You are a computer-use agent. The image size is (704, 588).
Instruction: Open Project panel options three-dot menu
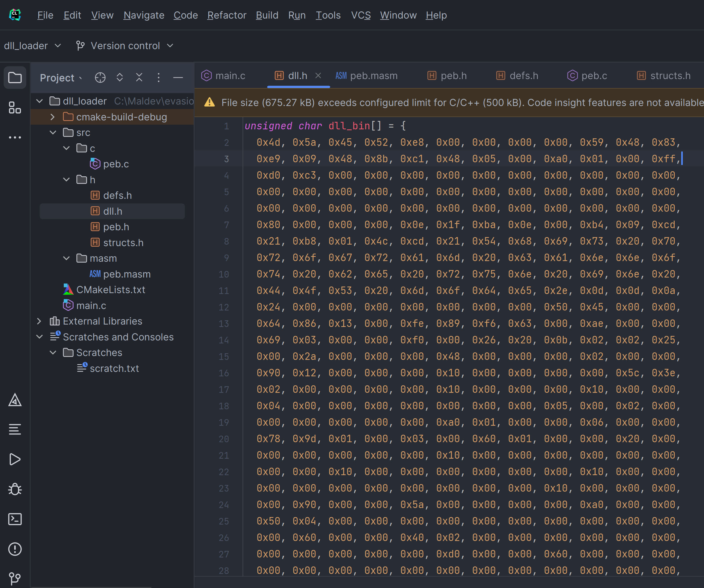(159, 78)
